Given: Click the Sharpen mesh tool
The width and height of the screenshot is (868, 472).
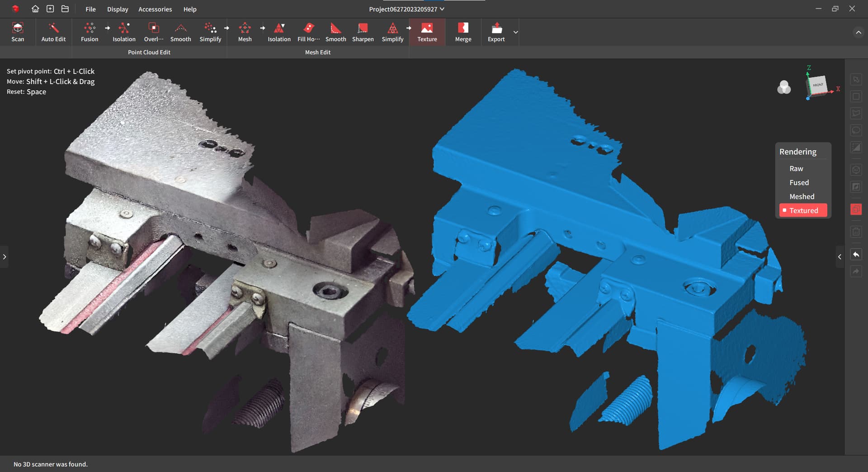Looking at the screenshot, I should click(x=363, y=32).
